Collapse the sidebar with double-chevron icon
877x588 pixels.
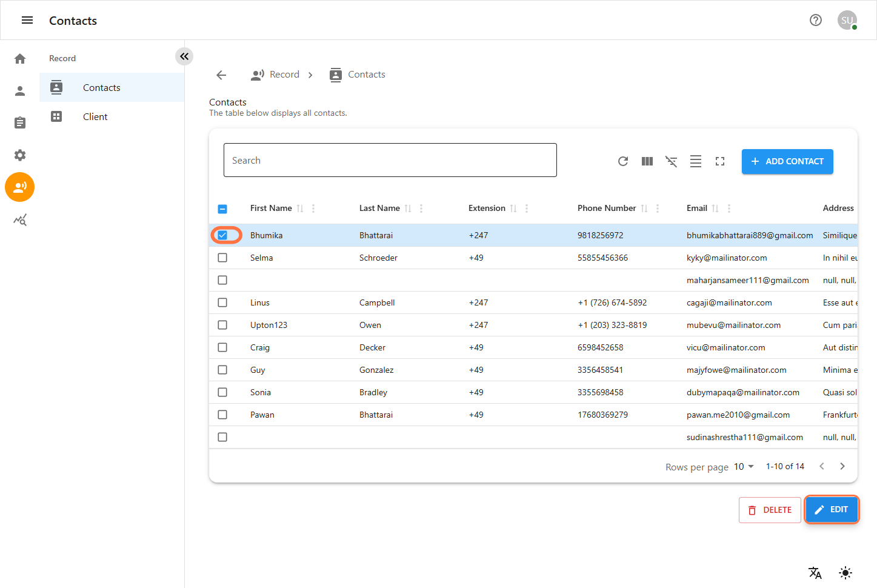click(184, 56)
